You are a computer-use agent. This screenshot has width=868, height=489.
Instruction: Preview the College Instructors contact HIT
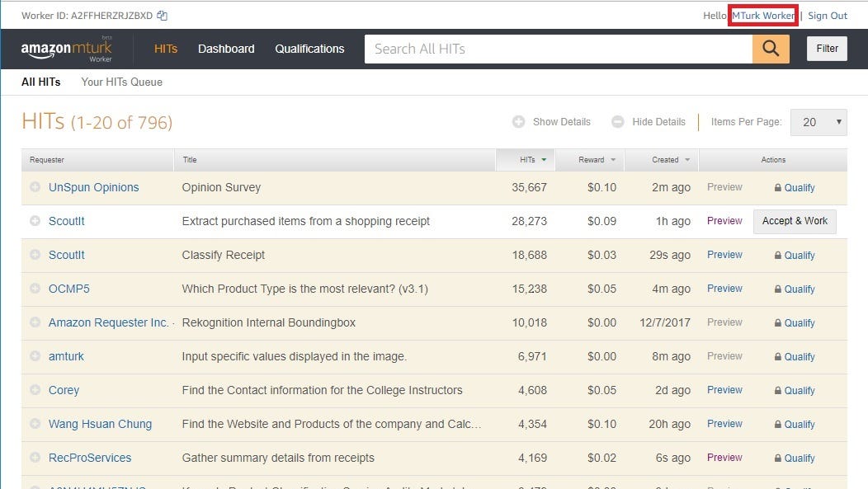point(724,389)
